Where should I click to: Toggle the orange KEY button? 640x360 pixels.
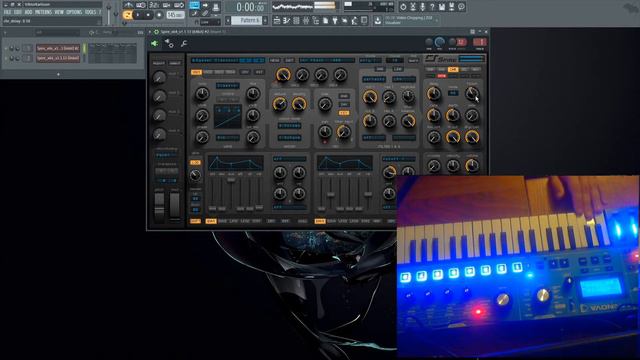[x=344, y=113]
